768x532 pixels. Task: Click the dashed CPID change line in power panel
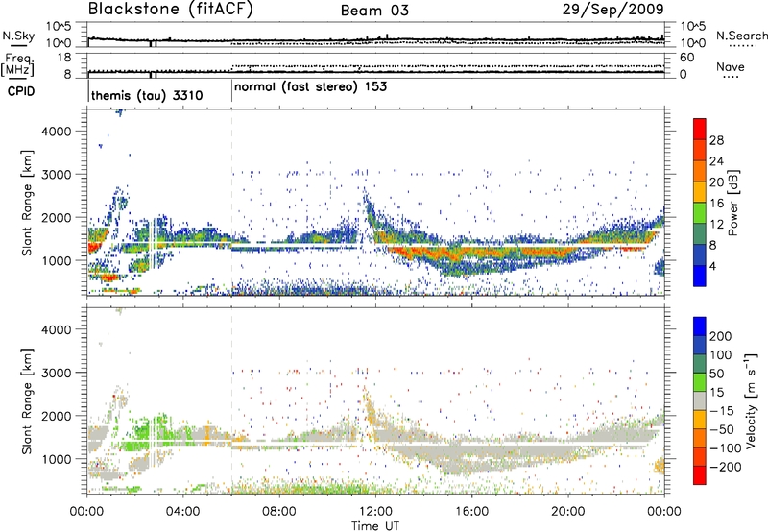tap(231, 203)
